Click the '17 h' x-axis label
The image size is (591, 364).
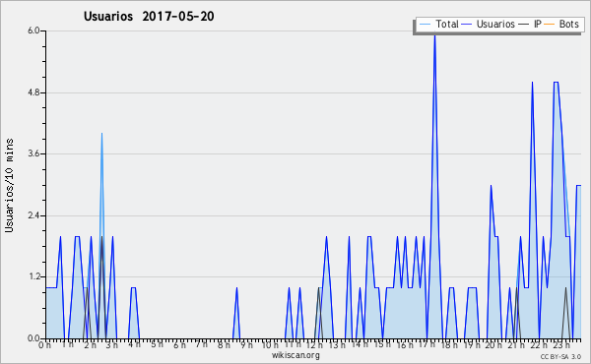click(x=427, y=344)
